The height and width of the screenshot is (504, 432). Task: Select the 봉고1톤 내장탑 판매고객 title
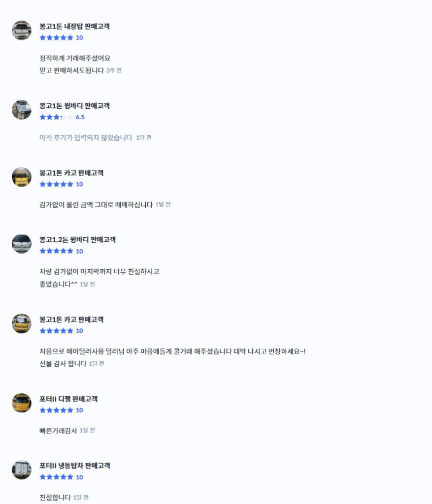[x=74, y=27]
